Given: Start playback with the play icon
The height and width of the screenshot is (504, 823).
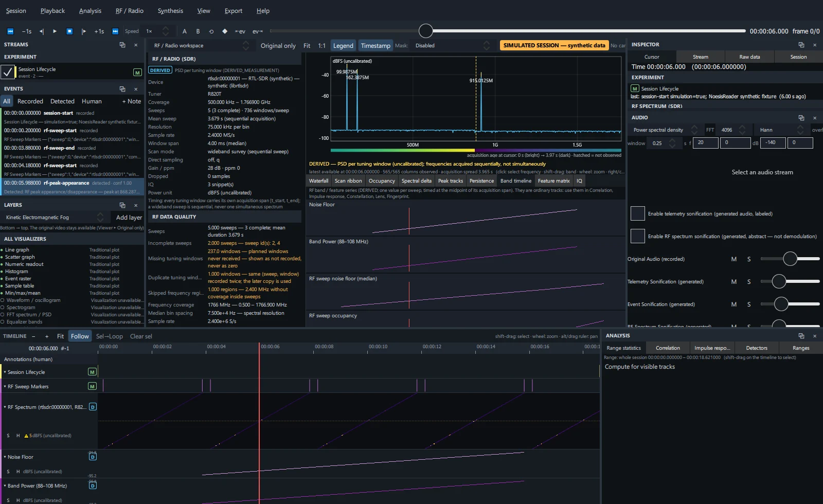Looking at the screenshot, I should click(55, 31).
